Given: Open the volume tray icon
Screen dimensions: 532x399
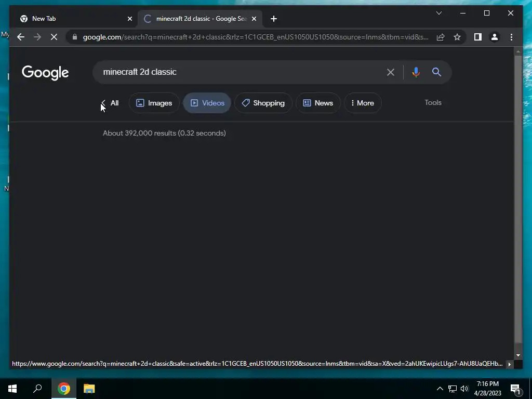Looking at the screenshot, I should click(464, 389).
